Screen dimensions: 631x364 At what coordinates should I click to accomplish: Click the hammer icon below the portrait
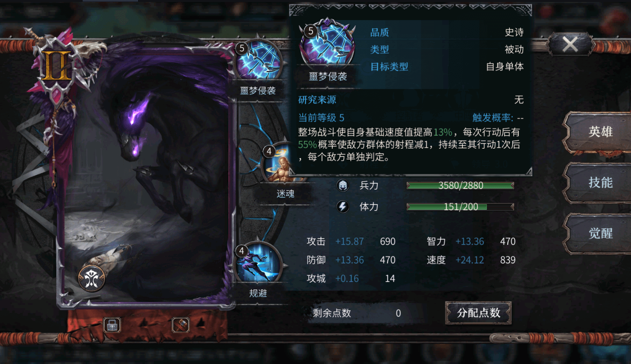click(x=181, y=325)
